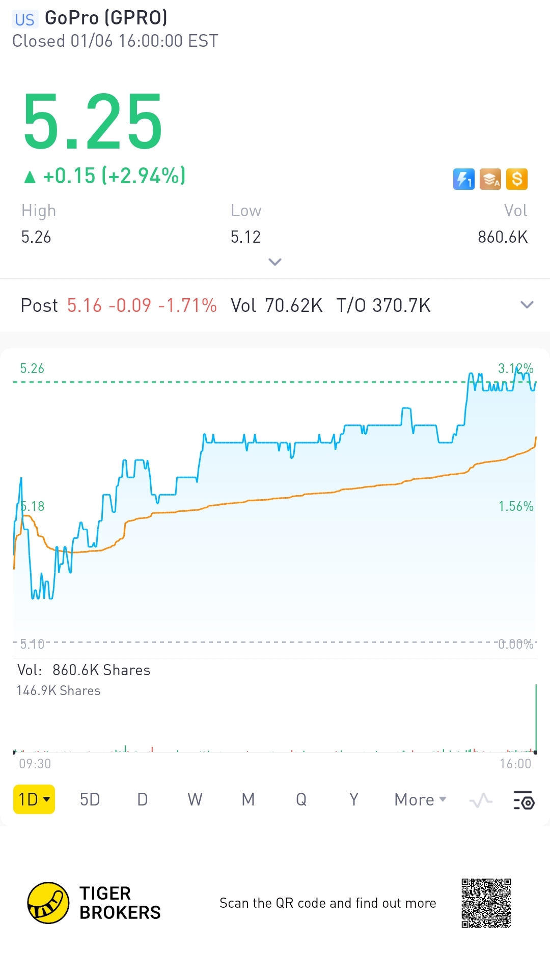Switch to the M monthly chart
Screen dimensions: 550x980
(248, 800)
